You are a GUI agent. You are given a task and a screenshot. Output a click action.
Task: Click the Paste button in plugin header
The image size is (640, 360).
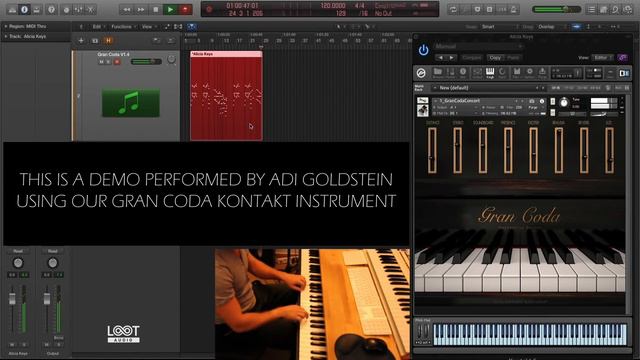click(513, 58)
